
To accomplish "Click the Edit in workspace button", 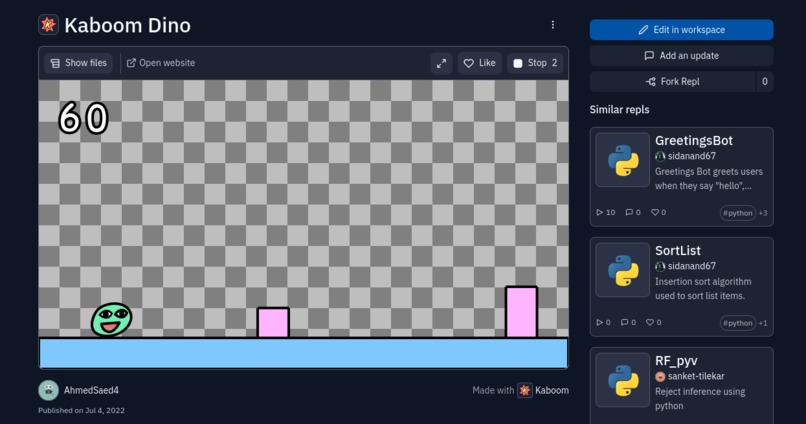I will click(681, 30).
